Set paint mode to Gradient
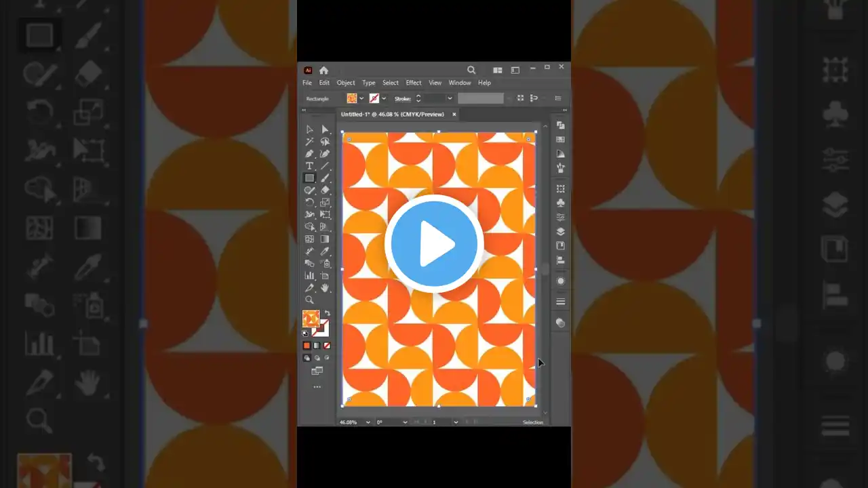This screenshot has height=488, width=868. (317, 346)
